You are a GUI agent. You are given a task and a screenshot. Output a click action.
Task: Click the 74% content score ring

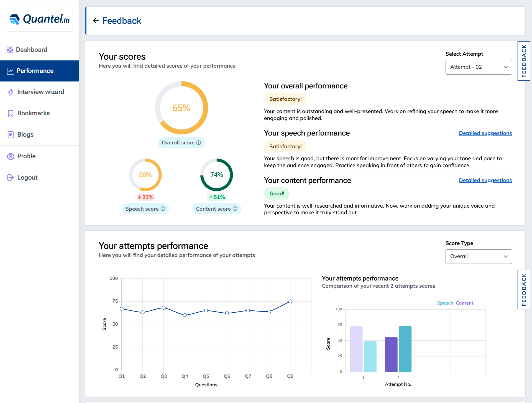(216, 175)
